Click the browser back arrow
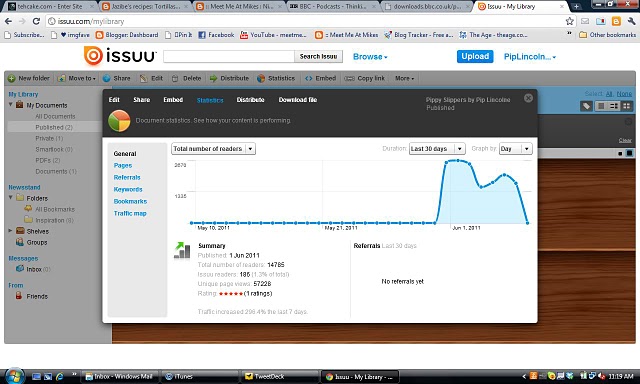Screen dimensions: 640x384 click(x=8, y=21)
